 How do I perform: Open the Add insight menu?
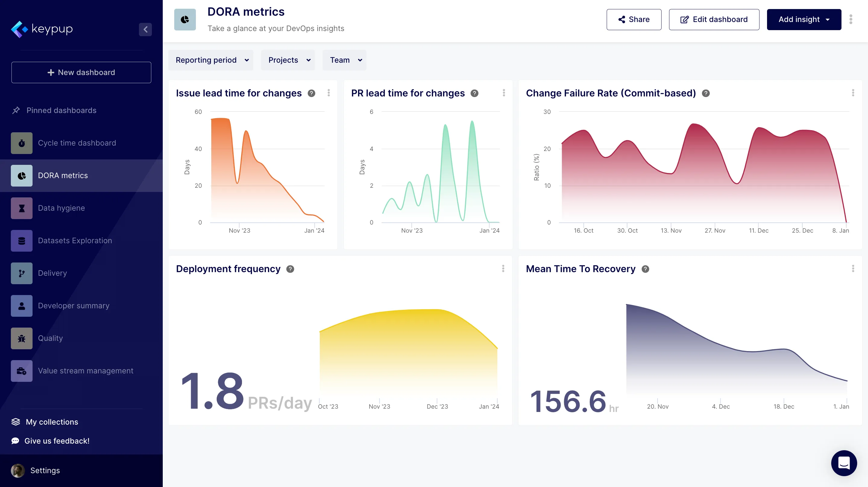tap(804, 19)
